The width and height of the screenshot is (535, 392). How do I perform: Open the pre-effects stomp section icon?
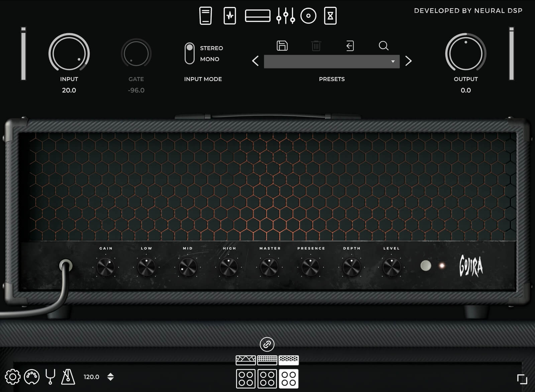[230, 16]
